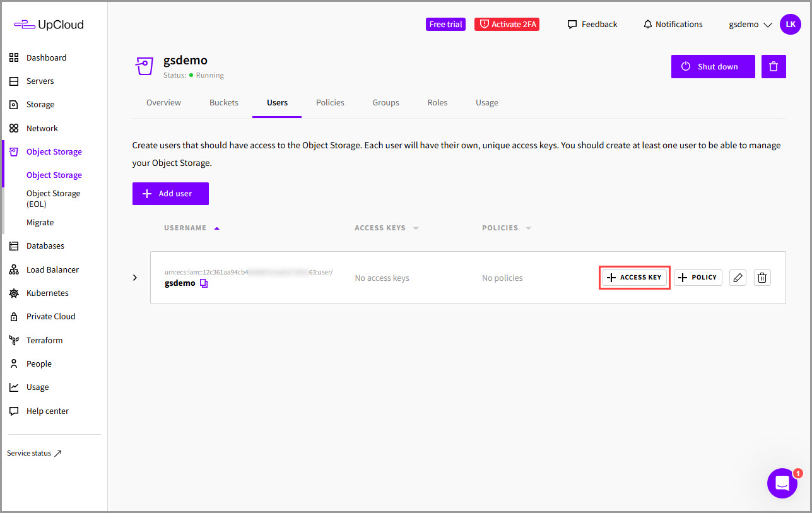Screen dimensions: 812x513
Task: Click the Usage chart icon in sidebar
Action: [x=14, y=387]
